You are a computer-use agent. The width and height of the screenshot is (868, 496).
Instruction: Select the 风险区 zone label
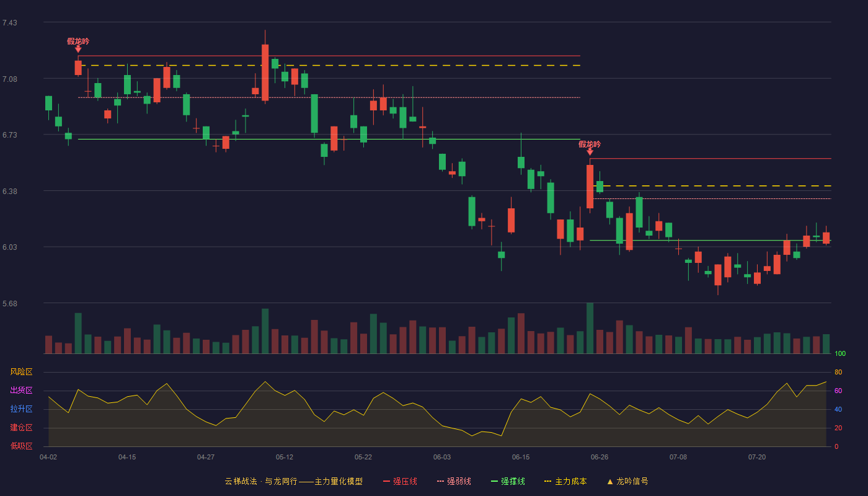[x=21, y=372]
